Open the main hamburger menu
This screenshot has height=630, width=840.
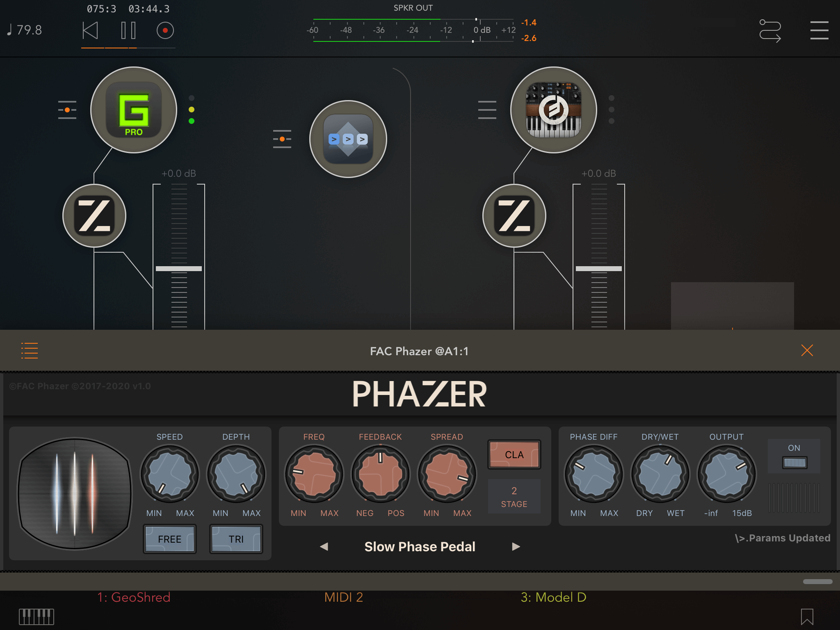819,30
